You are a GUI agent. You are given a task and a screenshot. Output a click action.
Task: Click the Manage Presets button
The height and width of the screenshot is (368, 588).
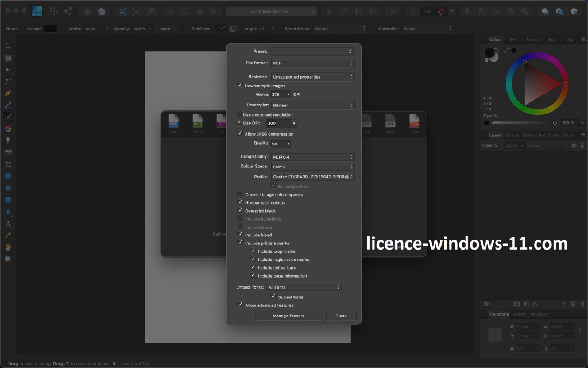(x=288, y=316)
